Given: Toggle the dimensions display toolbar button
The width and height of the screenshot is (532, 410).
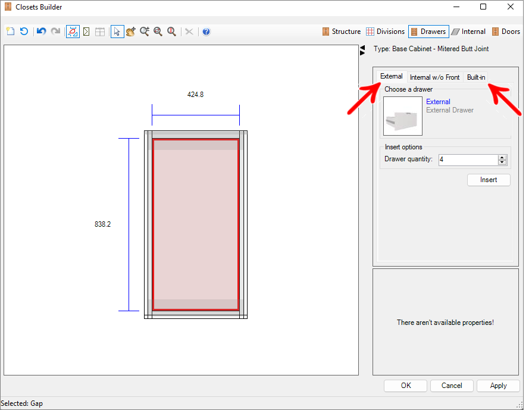Looking at the screenshot, I should [73, 32].
